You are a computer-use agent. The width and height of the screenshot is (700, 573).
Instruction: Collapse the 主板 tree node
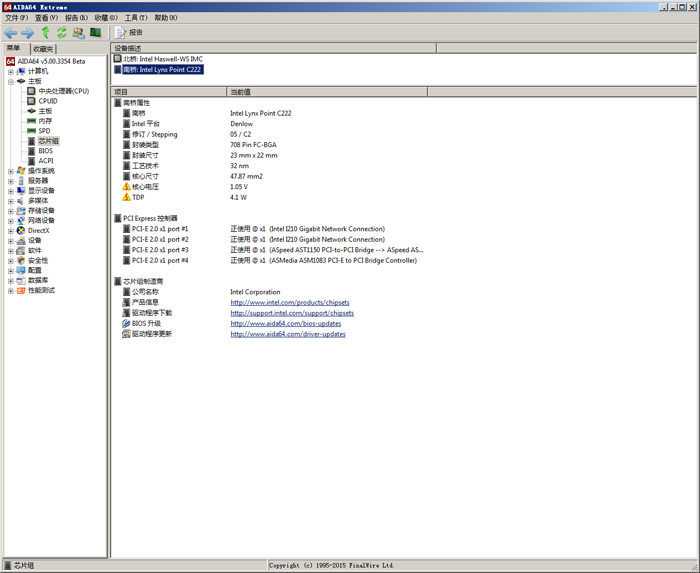11,81
